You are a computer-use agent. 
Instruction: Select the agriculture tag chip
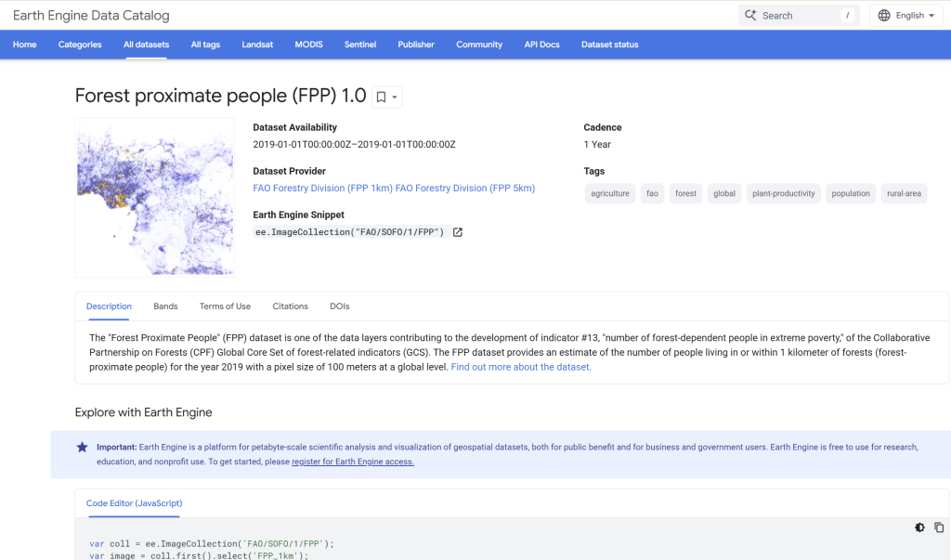(610, 194)
